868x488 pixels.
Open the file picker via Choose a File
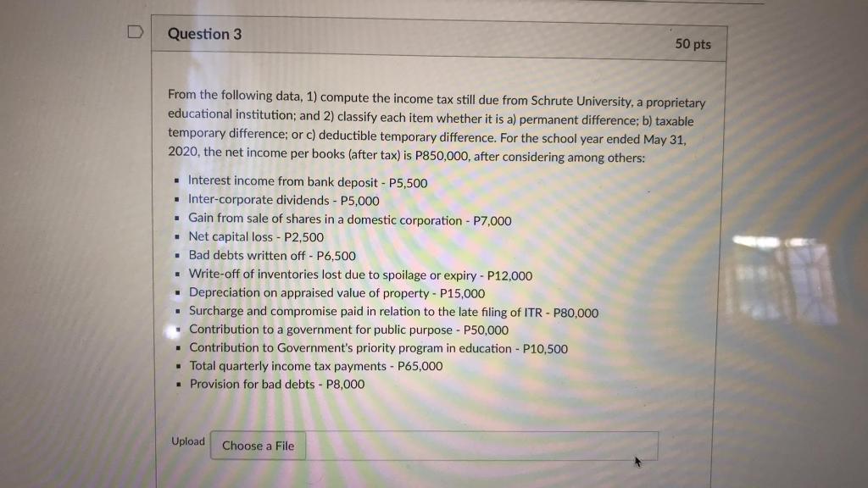click(258, 446)
